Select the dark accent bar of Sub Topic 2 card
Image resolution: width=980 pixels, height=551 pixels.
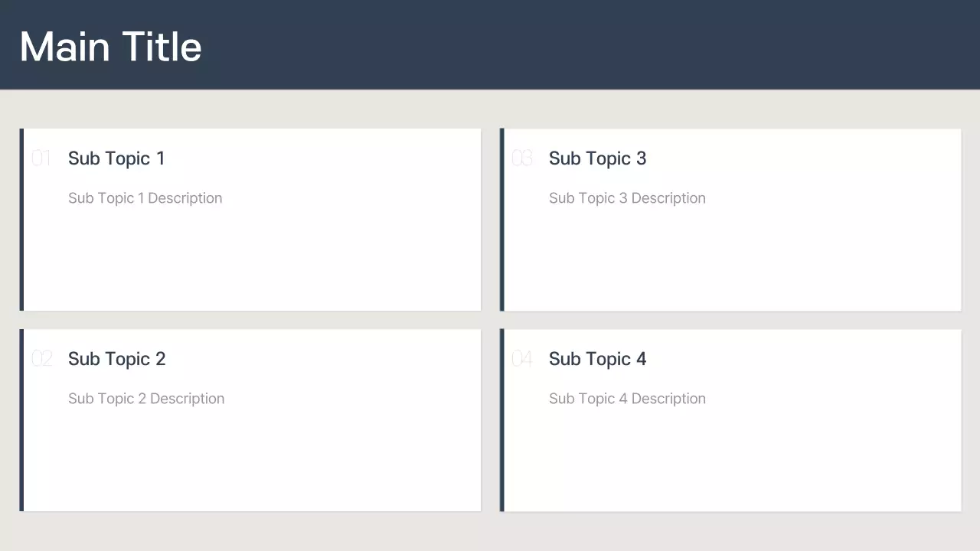click(21, 420)
